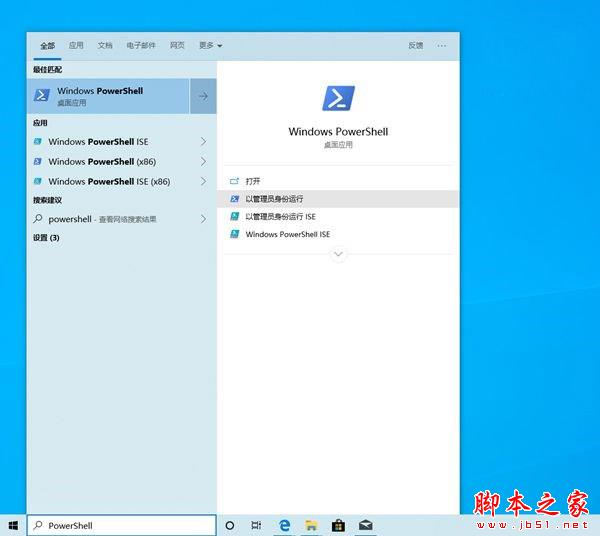Viewport: 600px width, 536px height.
Task: Click the Windows PowerShell ISE icon in actions list
Action: click(x=235, y=234)
